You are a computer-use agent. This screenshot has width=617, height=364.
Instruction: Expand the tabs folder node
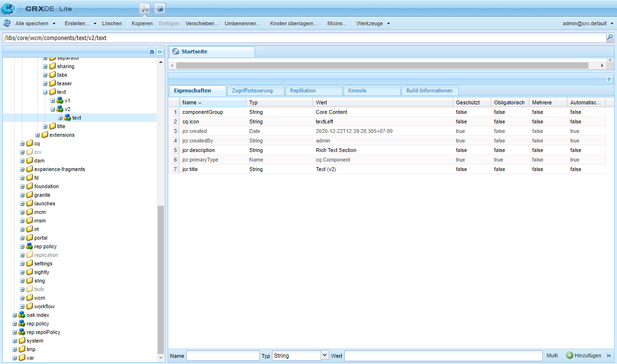pos(45,75)
